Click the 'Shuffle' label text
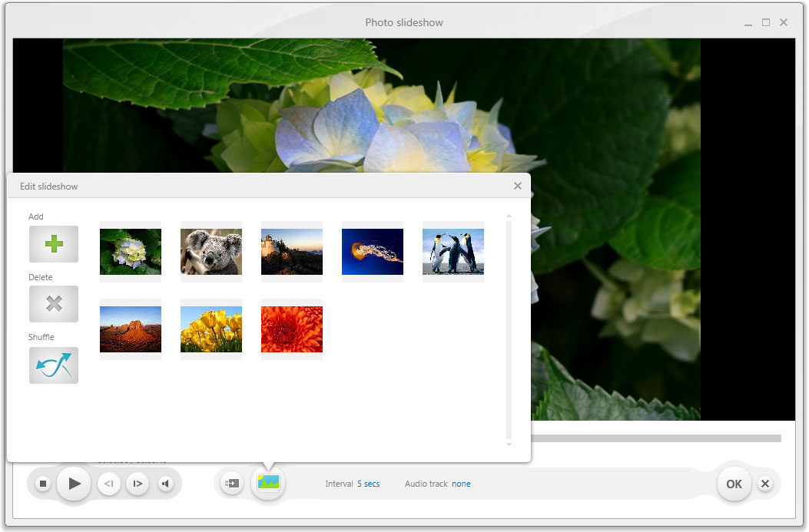 coord(41,336)
